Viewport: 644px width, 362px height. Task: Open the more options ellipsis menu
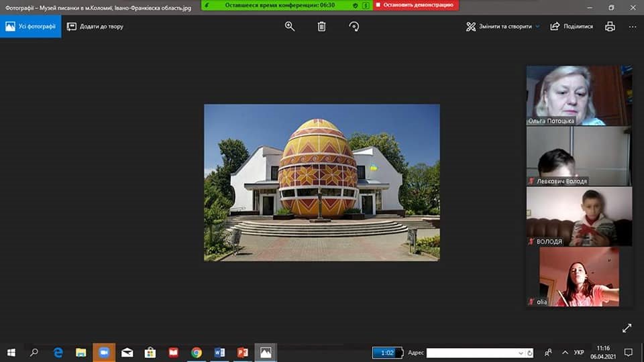coord(633,26)
